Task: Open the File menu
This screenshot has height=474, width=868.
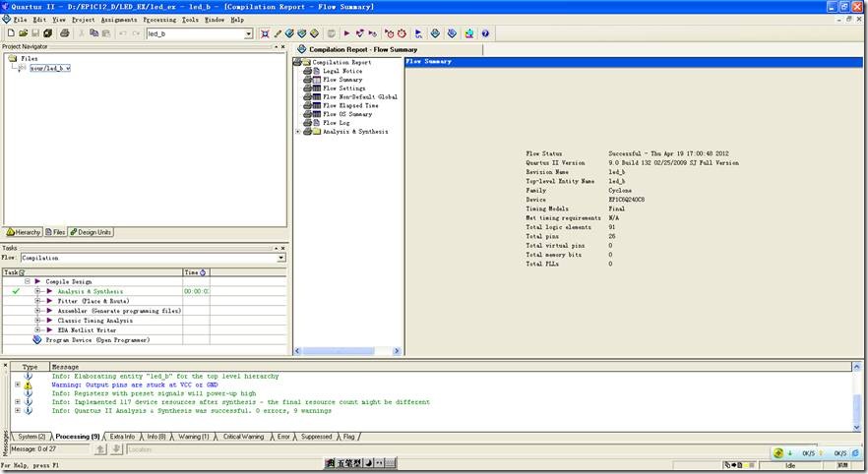Action: (x=20, y=20)
